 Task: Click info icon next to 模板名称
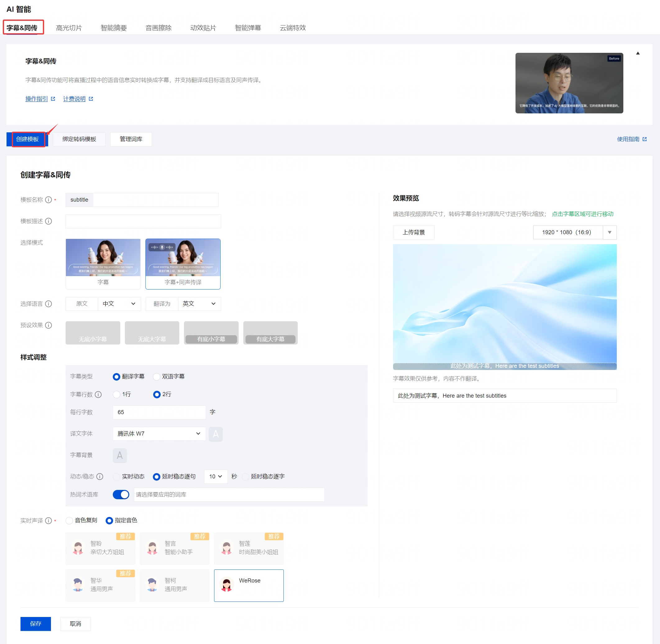pyautogui.click(x=48, y=200)
